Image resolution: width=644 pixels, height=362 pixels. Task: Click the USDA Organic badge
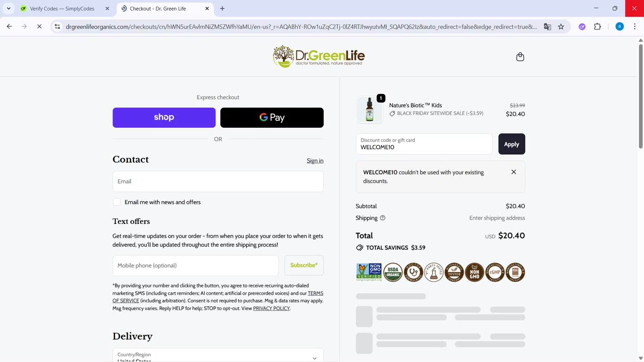point(393,272)
